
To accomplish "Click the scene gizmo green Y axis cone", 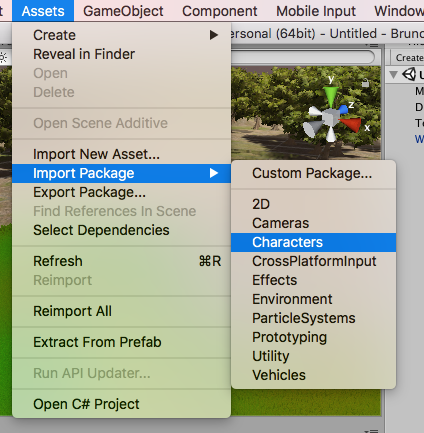I will [x=331, y=96].
